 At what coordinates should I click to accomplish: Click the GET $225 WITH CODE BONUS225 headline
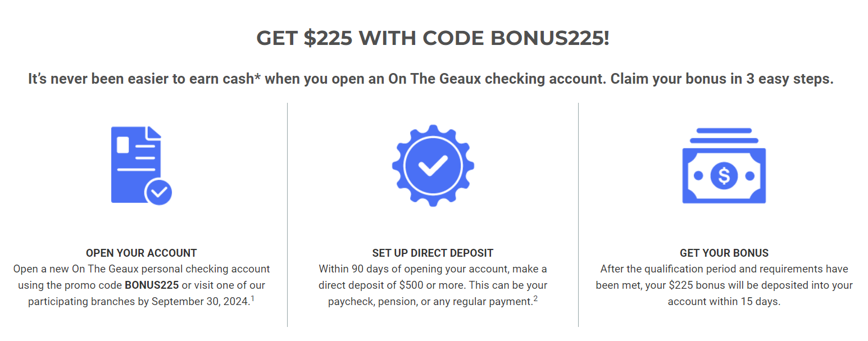[433, 38]
